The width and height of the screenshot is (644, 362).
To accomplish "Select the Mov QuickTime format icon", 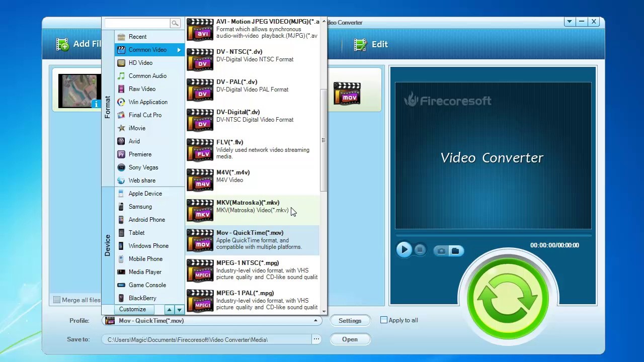I will tap(200, 241).
